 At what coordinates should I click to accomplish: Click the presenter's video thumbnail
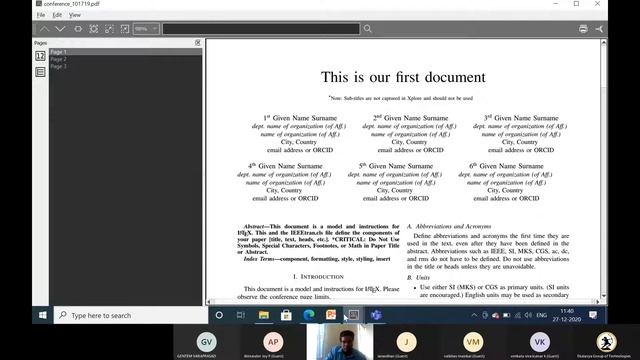340,342
